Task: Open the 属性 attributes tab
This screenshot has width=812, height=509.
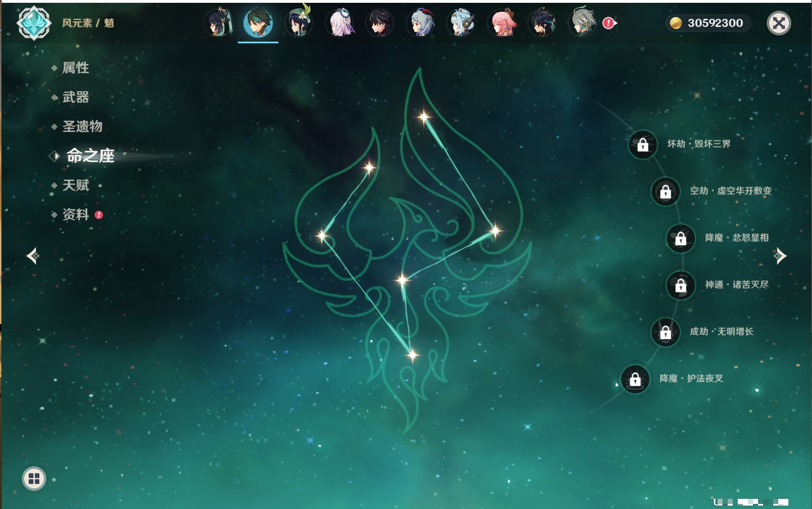Action: click(x=75, y=68)
